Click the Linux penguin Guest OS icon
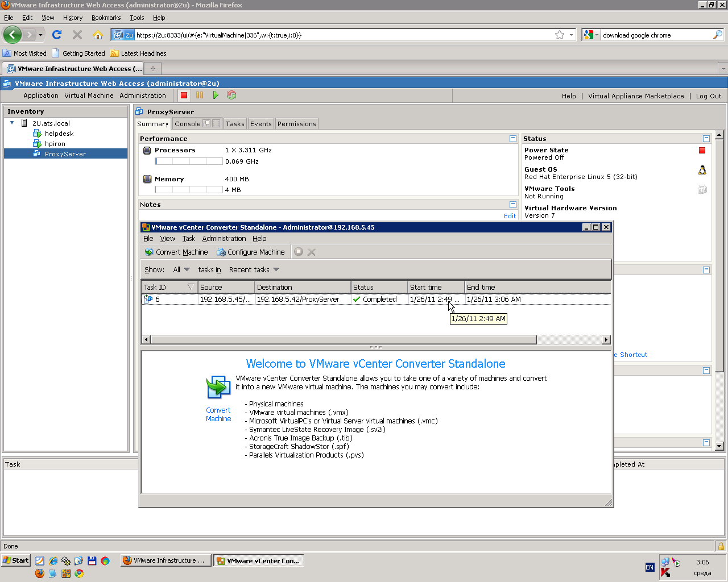The image size is (728, 582). pyautogui.click(x=702, y=170)
